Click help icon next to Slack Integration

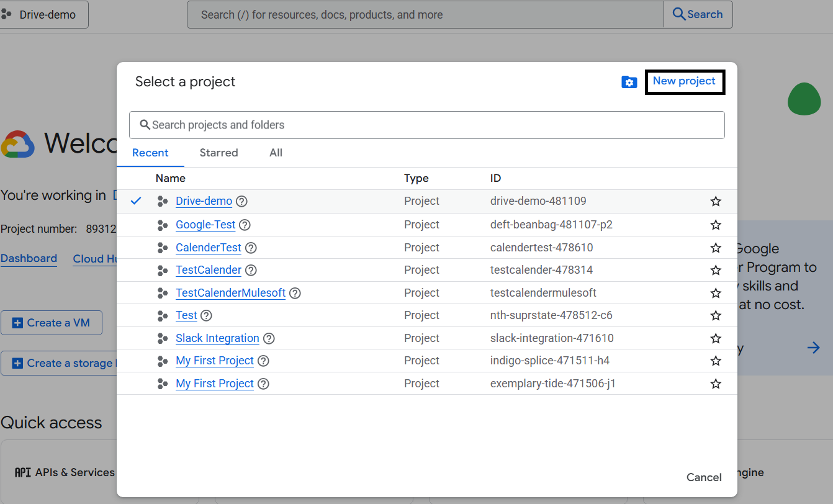pyautogui.click(x=269, y=338)
